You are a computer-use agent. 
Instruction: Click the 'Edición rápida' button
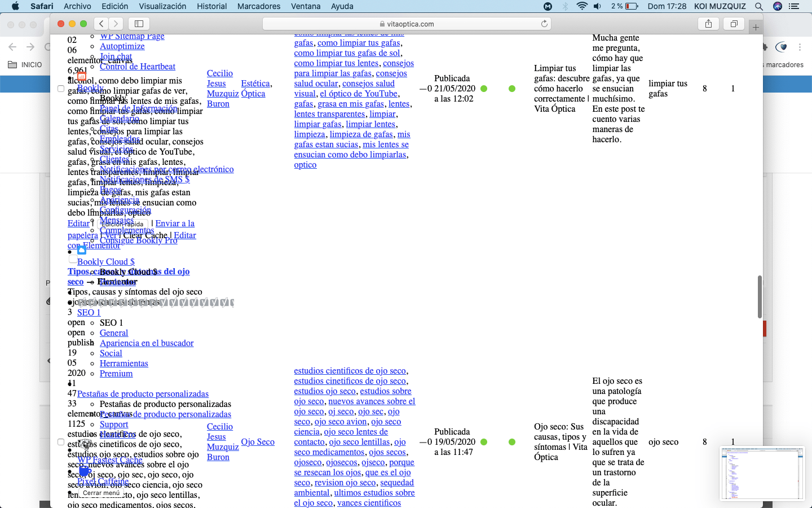pos(122,224)
